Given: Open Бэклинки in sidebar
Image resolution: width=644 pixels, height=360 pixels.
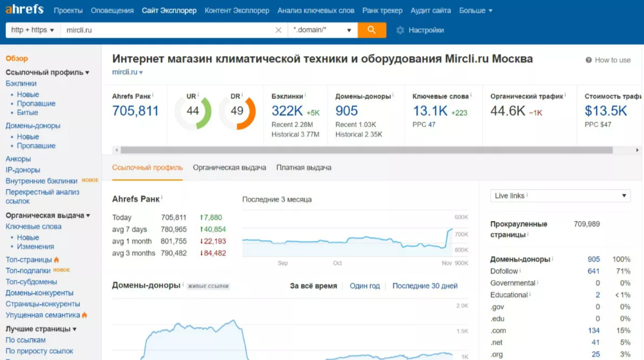Looking at the screenshot, I should [x=21, y=83].
